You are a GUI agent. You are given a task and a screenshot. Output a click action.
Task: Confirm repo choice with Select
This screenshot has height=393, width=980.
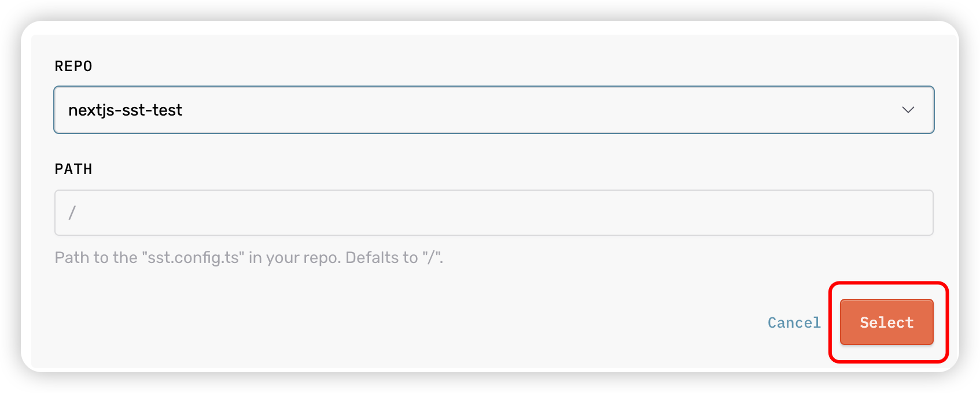886,322
